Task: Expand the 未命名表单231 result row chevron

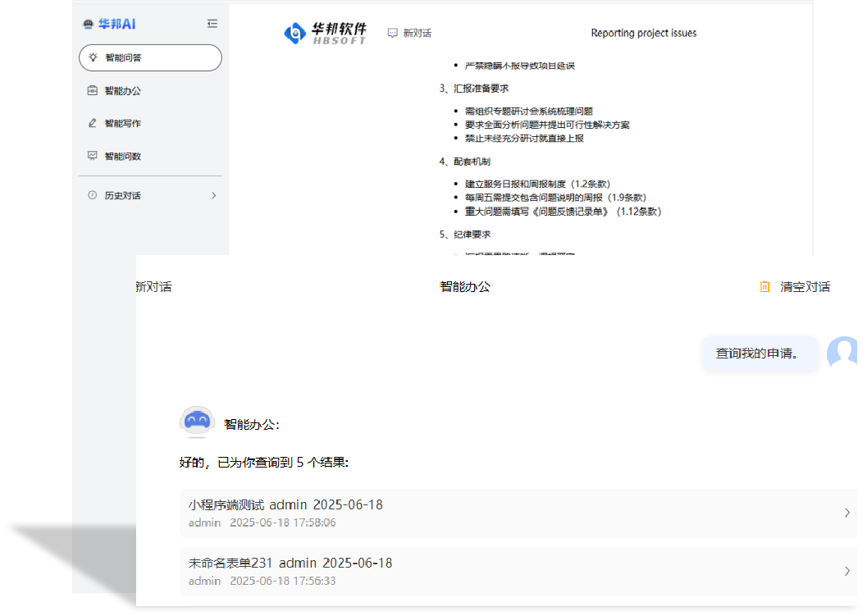Action: point(846,571)
